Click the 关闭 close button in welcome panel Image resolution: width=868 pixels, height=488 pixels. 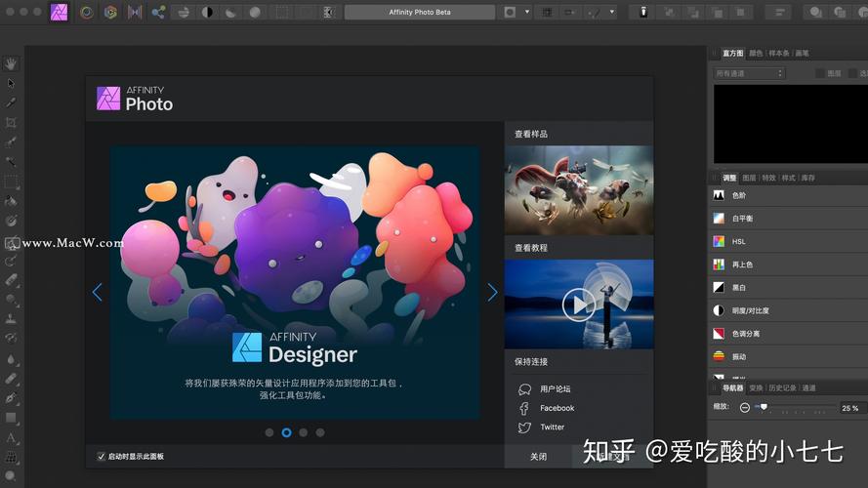[x=538, y=457]
